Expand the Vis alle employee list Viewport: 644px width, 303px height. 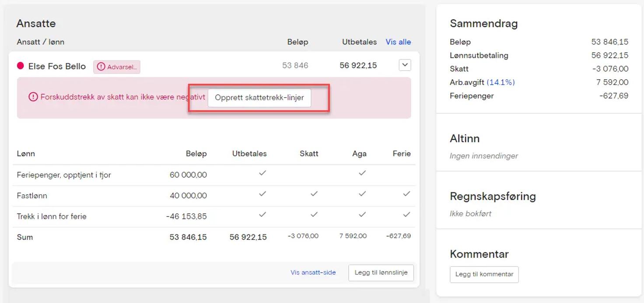[398, 42]
